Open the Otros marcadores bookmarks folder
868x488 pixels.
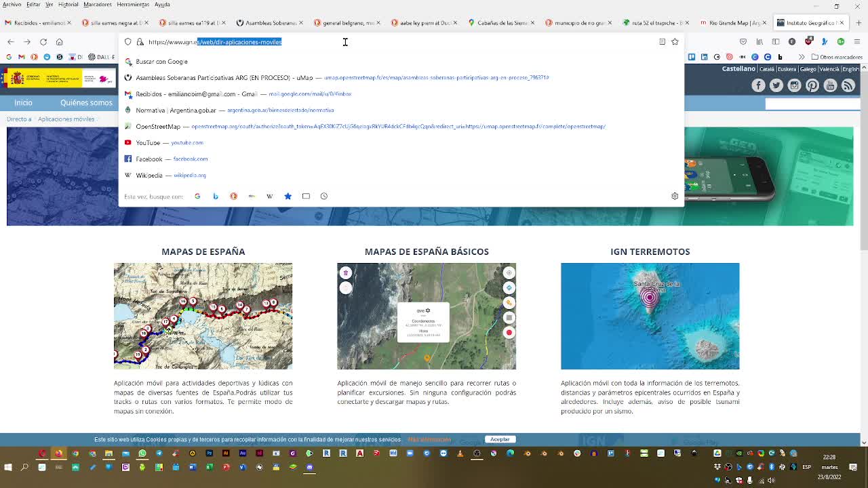837,58
